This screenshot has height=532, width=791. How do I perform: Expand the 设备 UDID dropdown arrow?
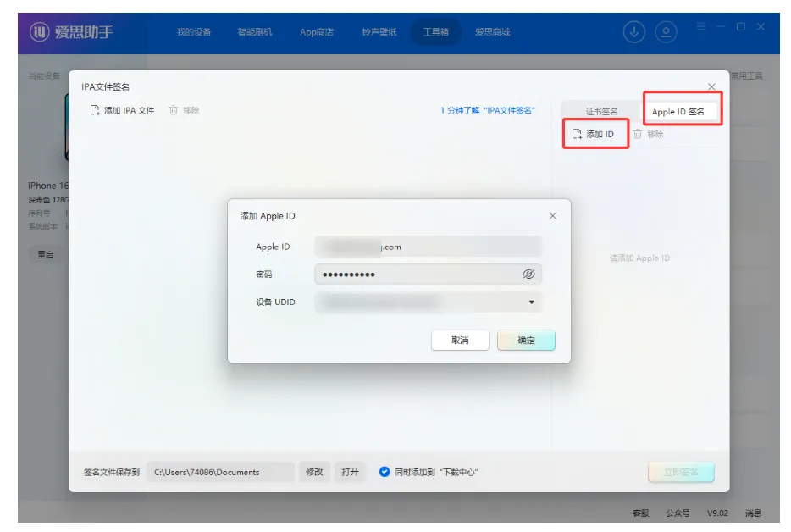531,302
